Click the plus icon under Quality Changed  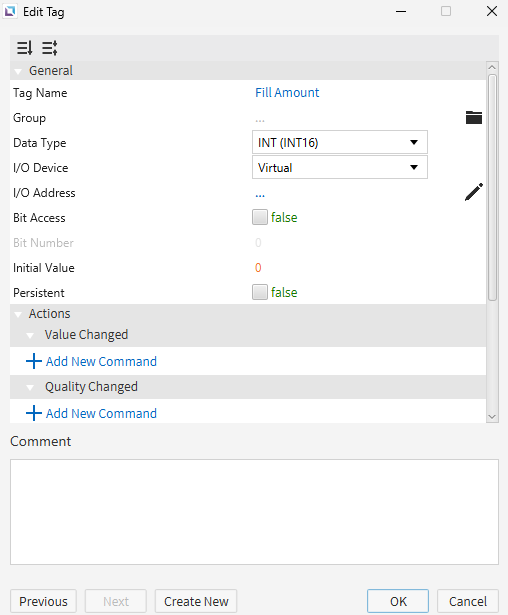tap(34, 413)
